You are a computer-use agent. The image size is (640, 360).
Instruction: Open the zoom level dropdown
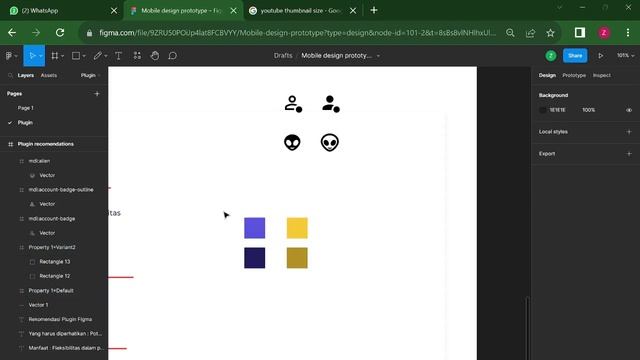tap(626, 56)
